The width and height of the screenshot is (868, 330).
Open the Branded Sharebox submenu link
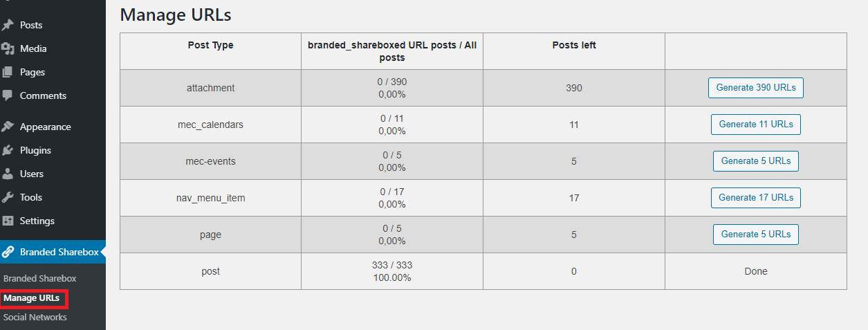click(x=40, y=278)
